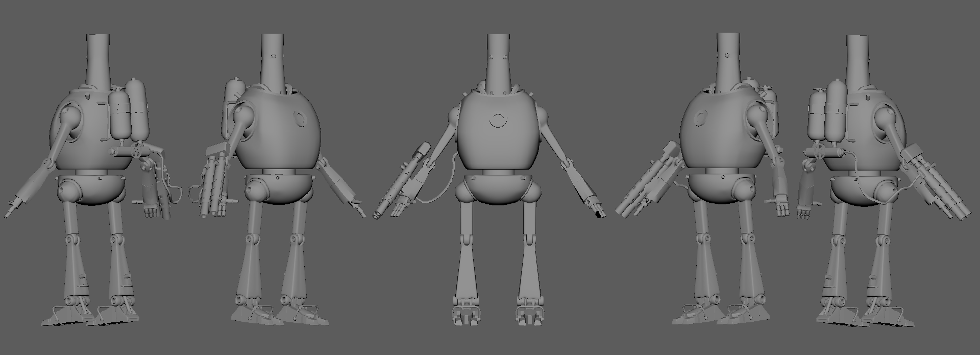Select the second robot's round body port
The width and height of the screenshot is (980, 355).
coord(299,119)
